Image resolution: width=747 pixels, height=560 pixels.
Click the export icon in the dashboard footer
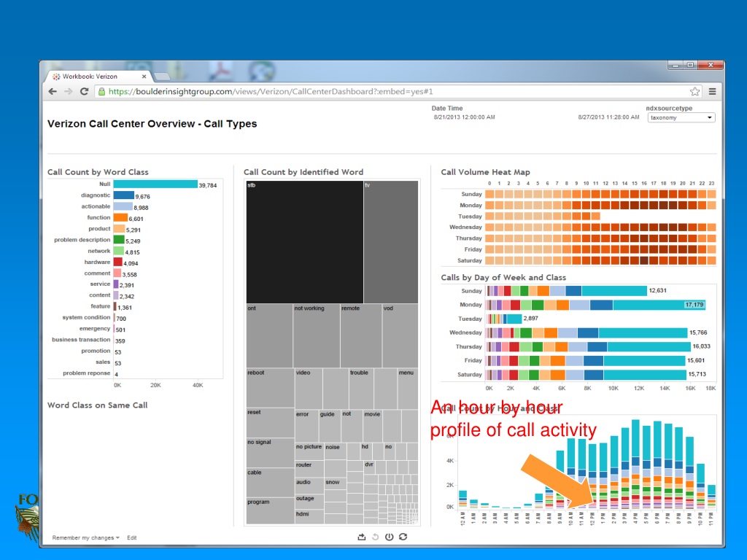coord(362,537)
